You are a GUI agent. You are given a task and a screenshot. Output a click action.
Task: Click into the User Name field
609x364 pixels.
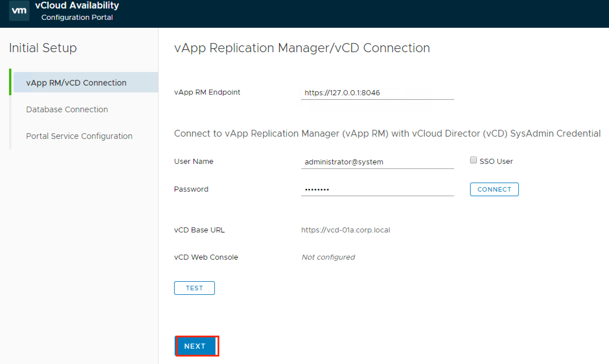377,162
